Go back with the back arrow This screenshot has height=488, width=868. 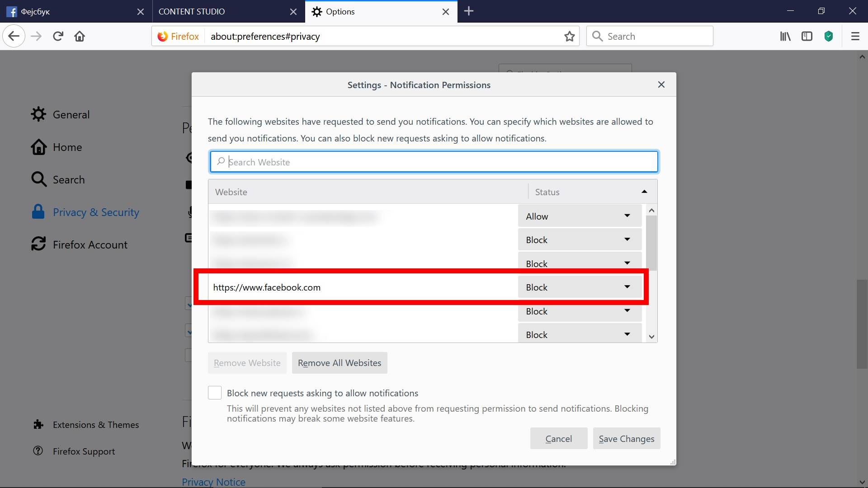pos(14,36)
